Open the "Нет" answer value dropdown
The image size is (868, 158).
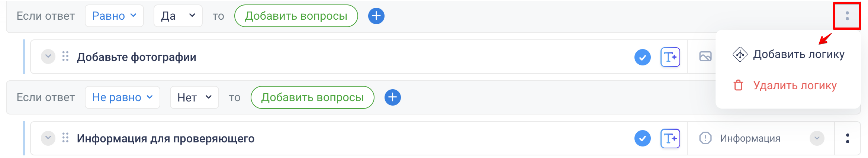point(194,97)
